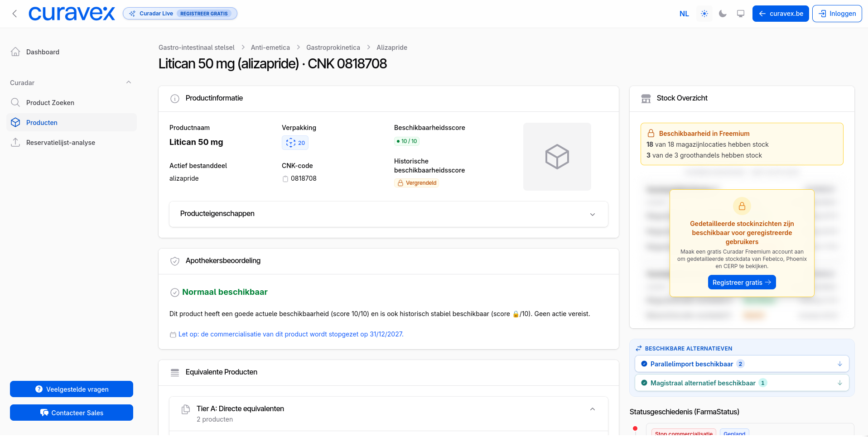This screenshot has height=437, width=868.
Task: Expand Magistraal alternatief beschikbaar row
Action: click(x=742, y=383)
